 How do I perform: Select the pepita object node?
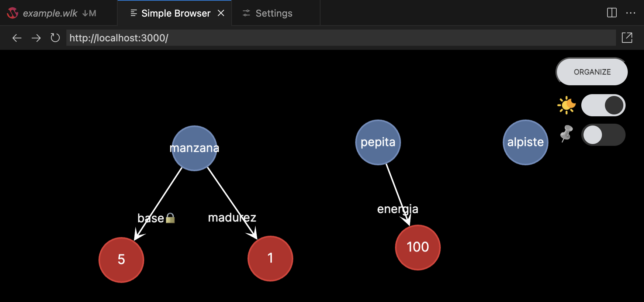tap(378, 143)
